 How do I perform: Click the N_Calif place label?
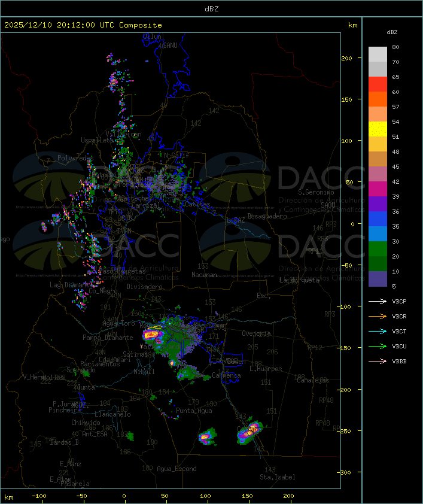176,155
